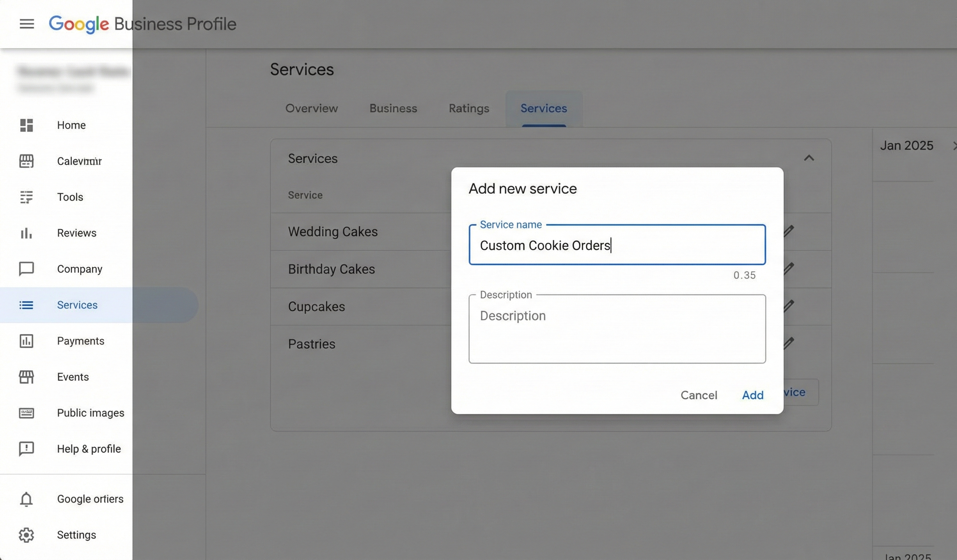Open the hamburger main menu
Screen dimensions: 957x560
(27, 24)
